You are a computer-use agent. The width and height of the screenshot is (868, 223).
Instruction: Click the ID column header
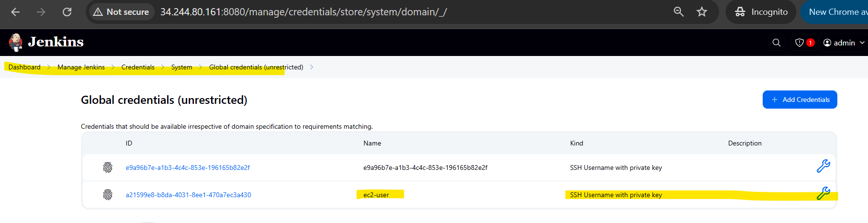(x=129, y=143)
